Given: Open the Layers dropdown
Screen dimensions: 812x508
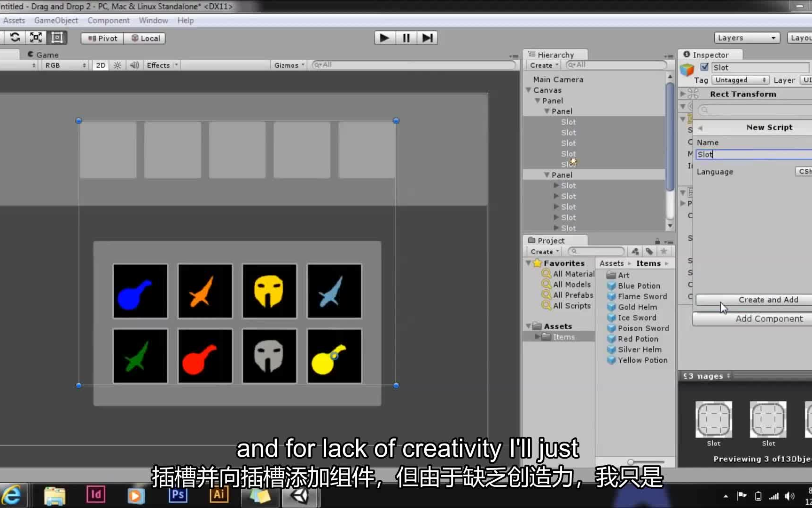Looking at the screenshot, I should click(x=746, y=38).
